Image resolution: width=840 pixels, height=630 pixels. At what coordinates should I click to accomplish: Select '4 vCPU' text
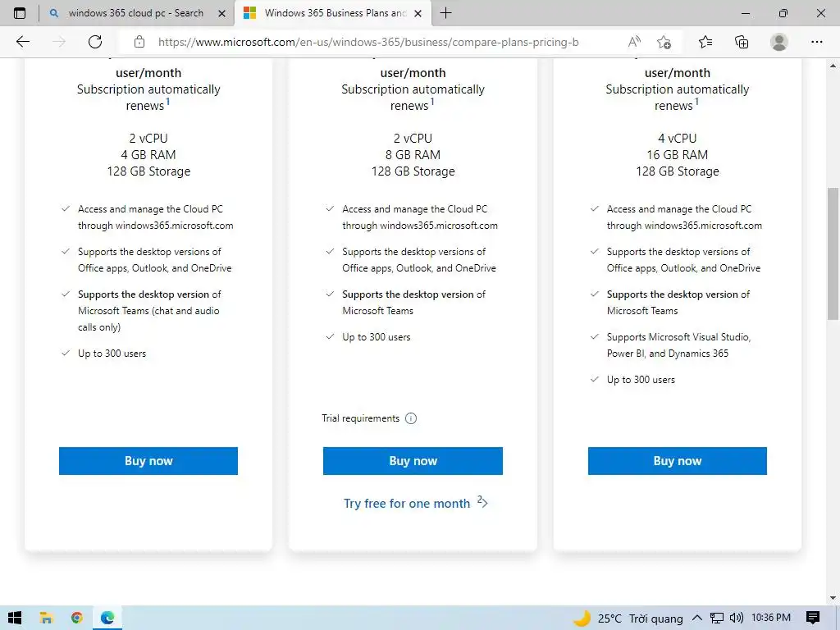click(677, 138)
